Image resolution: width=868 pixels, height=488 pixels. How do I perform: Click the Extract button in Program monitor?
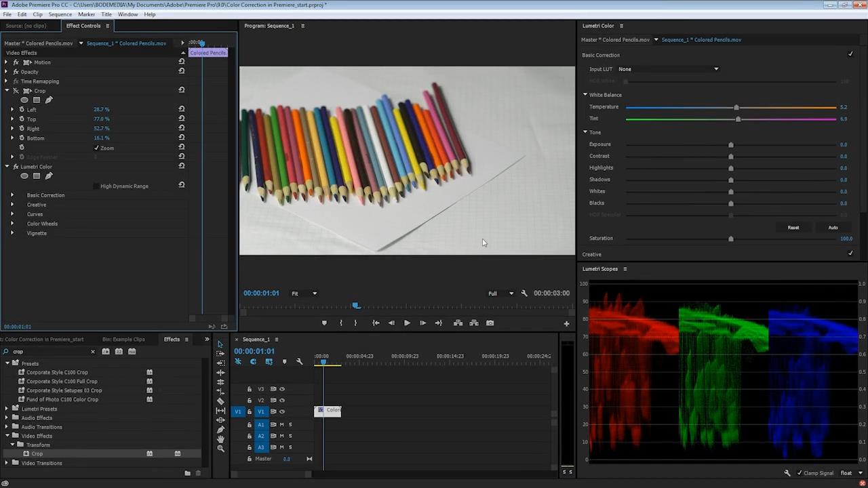tap(474, 323)
